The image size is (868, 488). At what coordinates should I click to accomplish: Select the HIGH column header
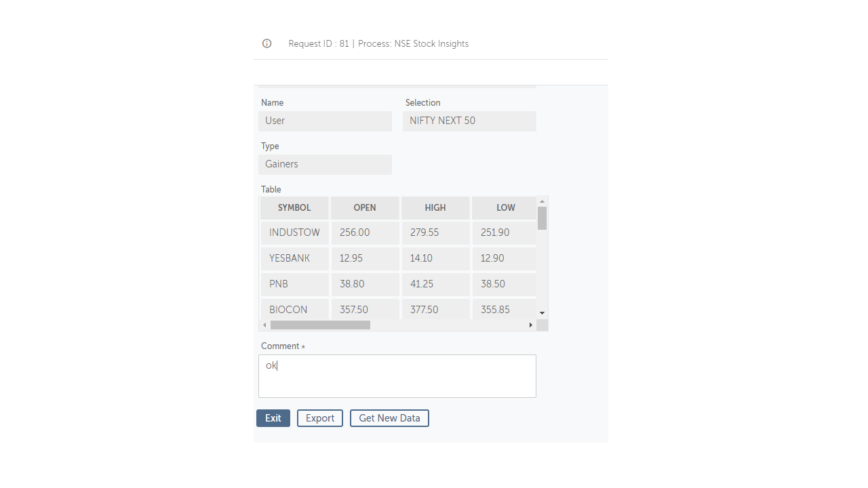pos(435,208)
